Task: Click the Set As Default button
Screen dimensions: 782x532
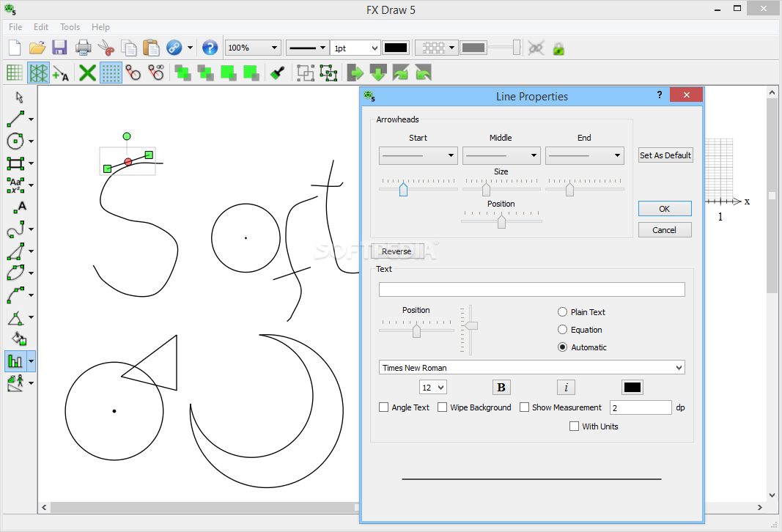Action: coord(665,155)
